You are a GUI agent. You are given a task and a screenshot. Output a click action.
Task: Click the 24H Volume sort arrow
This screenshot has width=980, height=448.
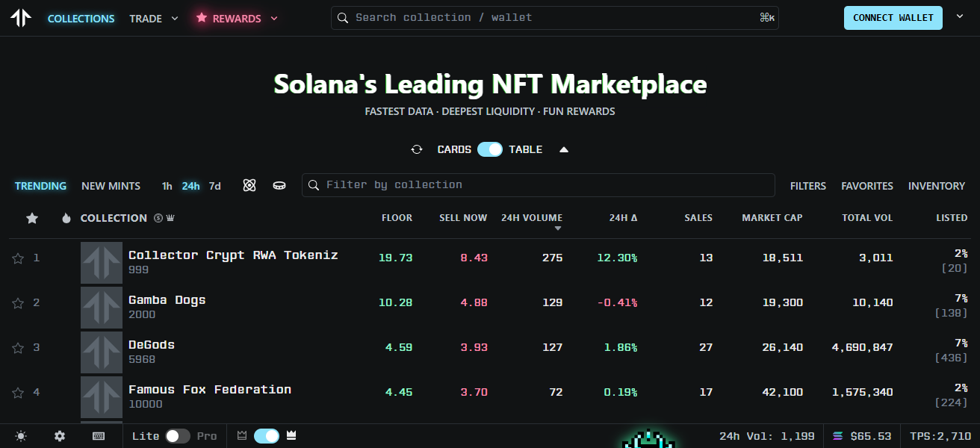coord(558,229)
